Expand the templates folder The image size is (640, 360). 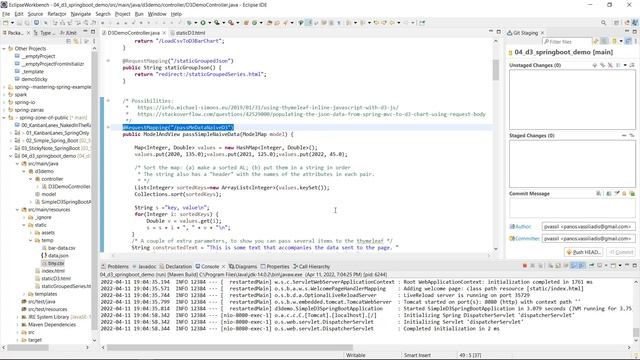pos(24,294)
